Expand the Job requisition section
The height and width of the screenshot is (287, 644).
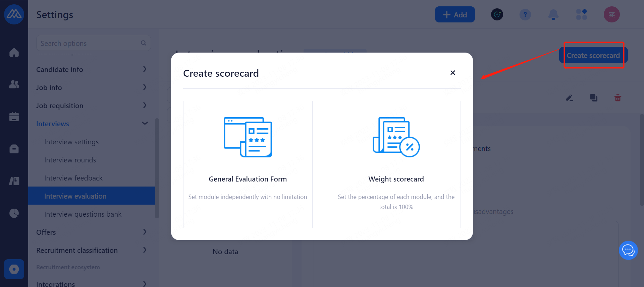tap(91, 105)
